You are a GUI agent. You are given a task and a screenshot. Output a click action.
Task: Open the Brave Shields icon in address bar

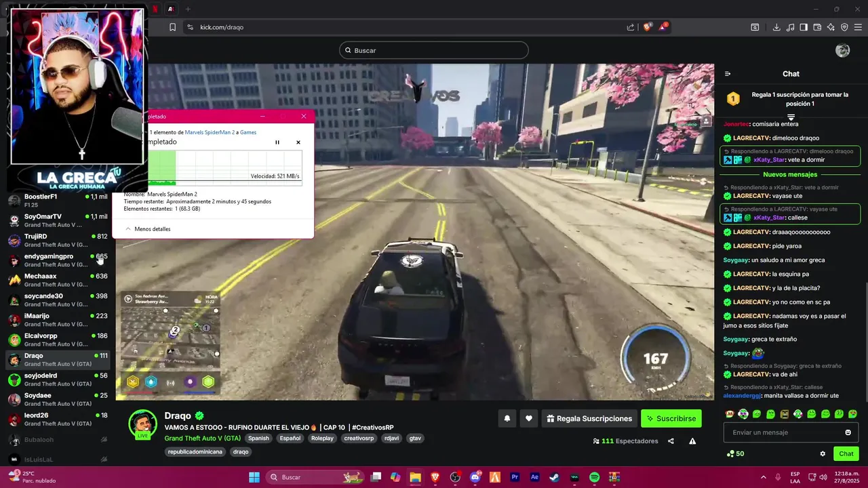click(648, 27)
